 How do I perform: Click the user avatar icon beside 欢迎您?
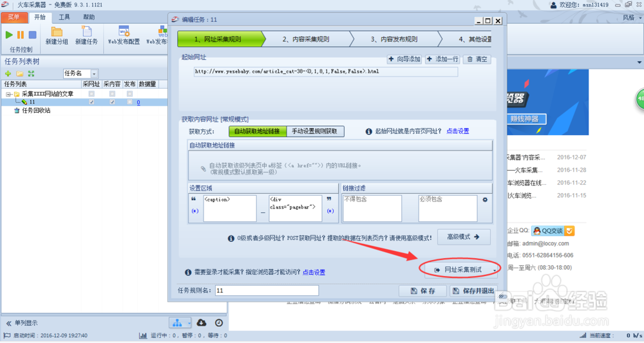coord(553,5)
